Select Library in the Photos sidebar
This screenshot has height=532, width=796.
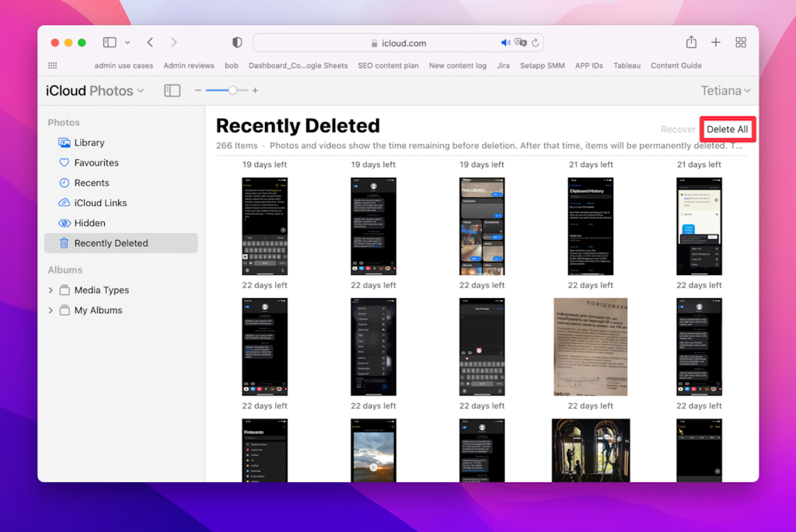pyautogui.click(x=88, y=142)
